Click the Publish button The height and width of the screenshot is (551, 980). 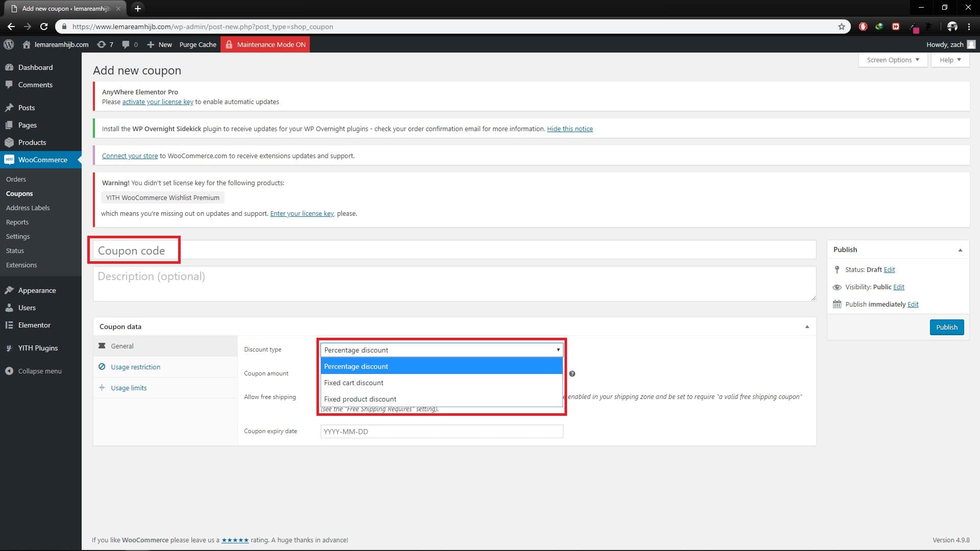947,327
